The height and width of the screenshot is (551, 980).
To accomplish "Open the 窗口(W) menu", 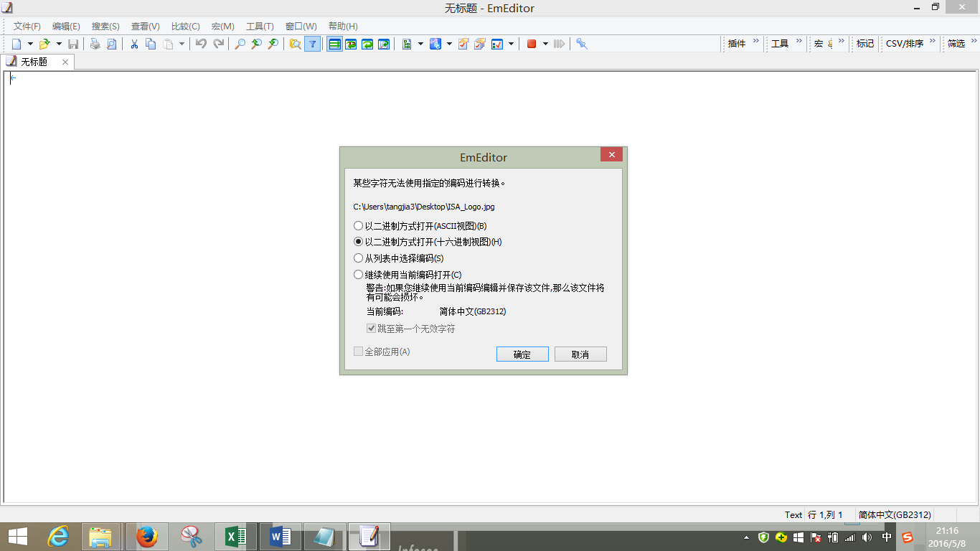I will [301, 26].
